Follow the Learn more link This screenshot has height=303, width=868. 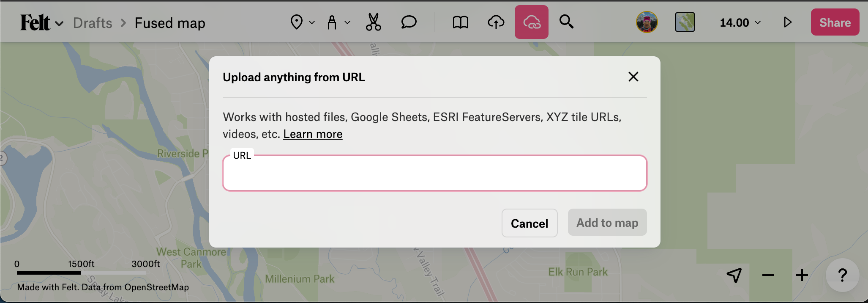[x=313, y=134]
